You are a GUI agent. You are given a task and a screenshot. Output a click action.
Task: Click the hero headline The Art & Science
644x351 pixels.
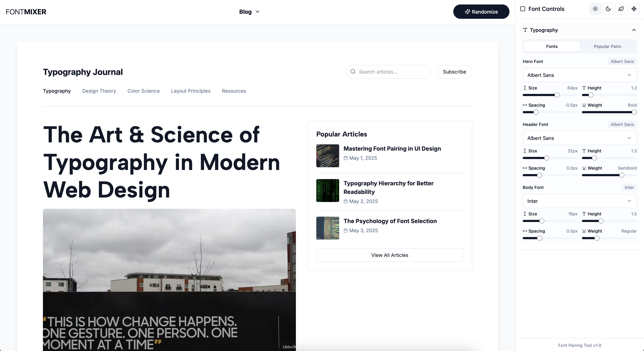pyautogui.click(x=161, y=162)
